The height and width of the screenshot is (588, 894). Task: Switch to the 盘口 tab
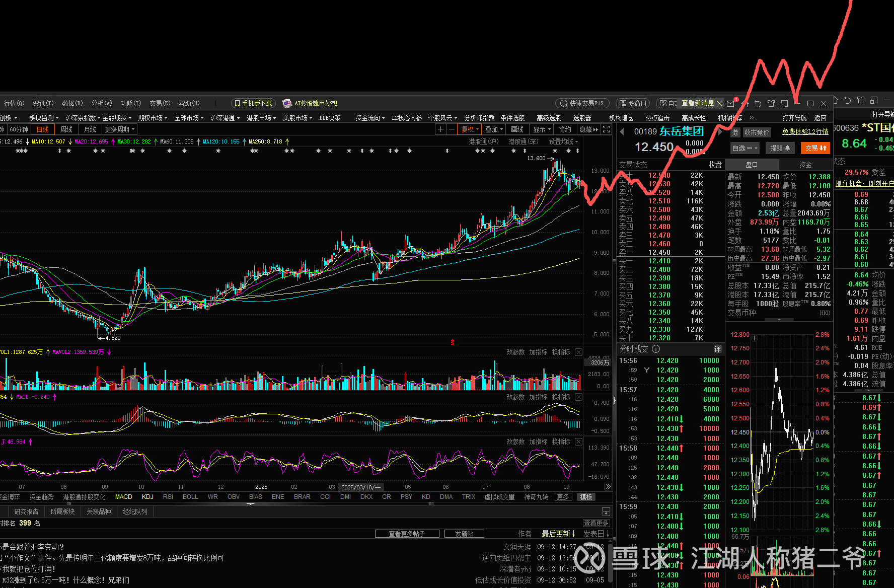pyautogui.click(x=752, y=165)
